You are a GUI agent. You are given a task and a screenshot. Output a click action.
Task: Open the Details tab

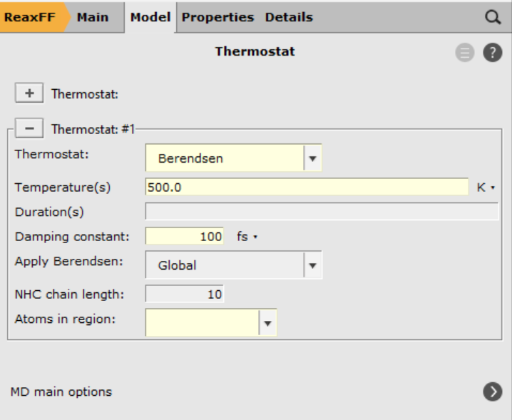click(289, 17)
